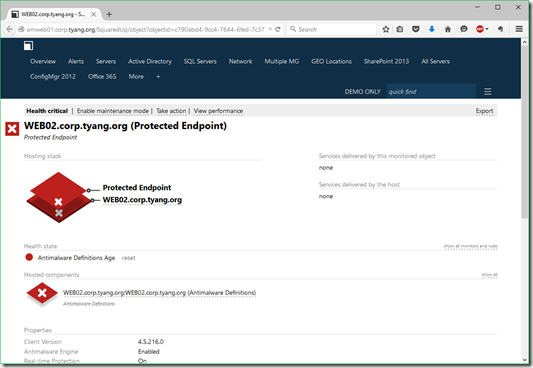Reload the page with the refresh icon

tap(278, 29)
